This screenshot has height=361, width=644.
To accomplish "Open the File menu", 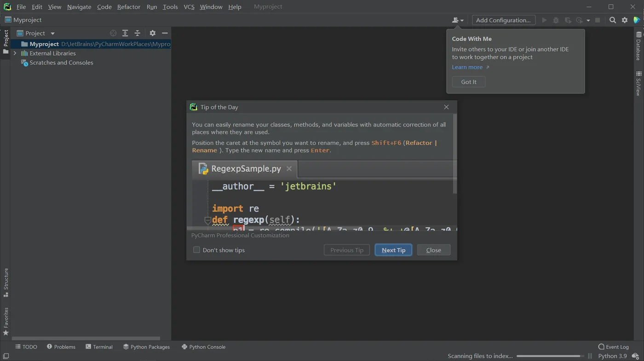I will tap(21, 7).
